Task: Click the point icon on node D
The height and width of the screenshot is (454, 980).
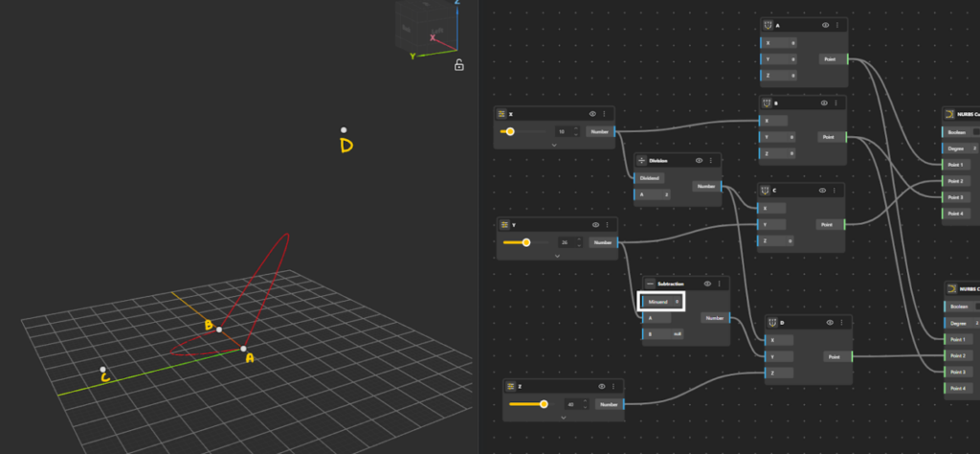Action: (772, 323)
